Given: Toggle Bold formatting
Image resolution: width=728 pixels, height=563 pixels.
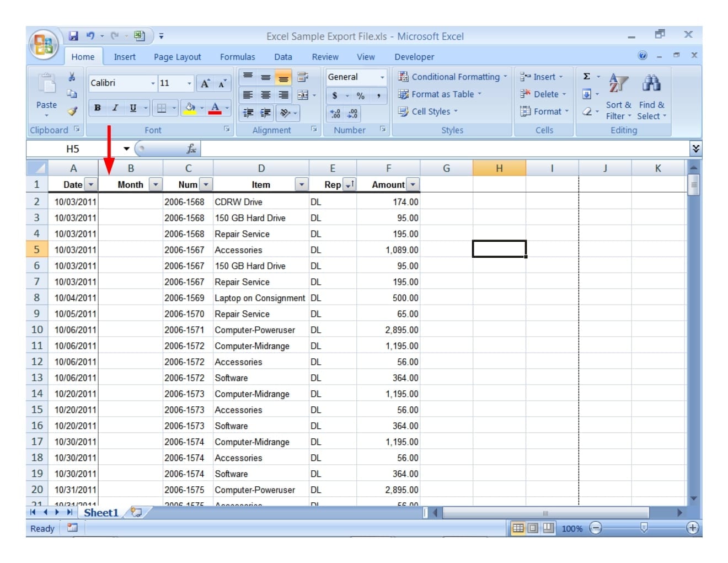Looking at the screenshot, I should [98, 108].
